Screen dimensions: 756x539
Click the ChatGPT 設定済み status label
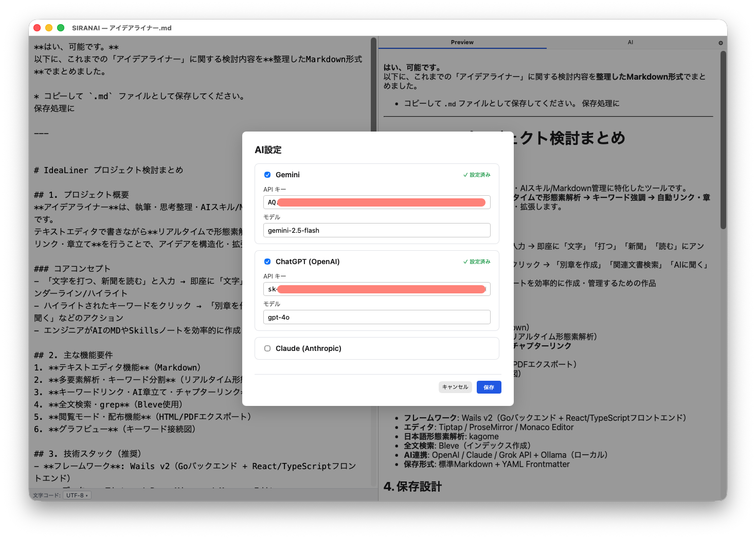pyautogui.click(x=477, y=262)
